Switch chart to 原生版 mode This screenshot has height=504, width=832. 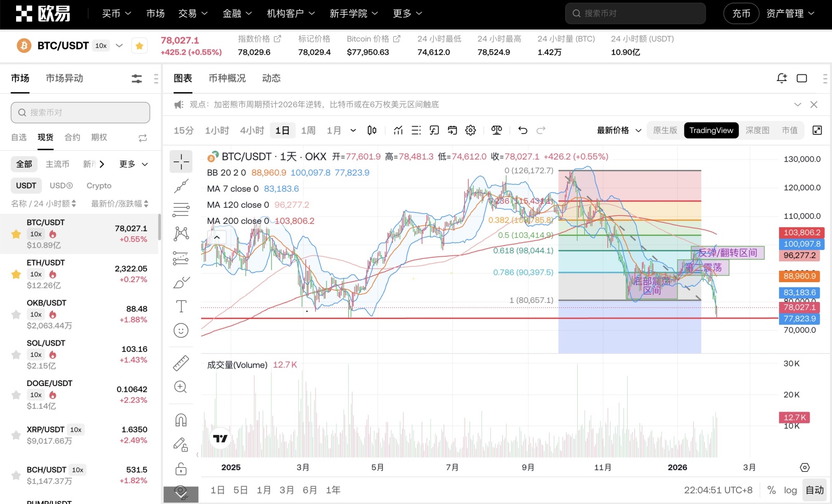[x=665, y=130]
